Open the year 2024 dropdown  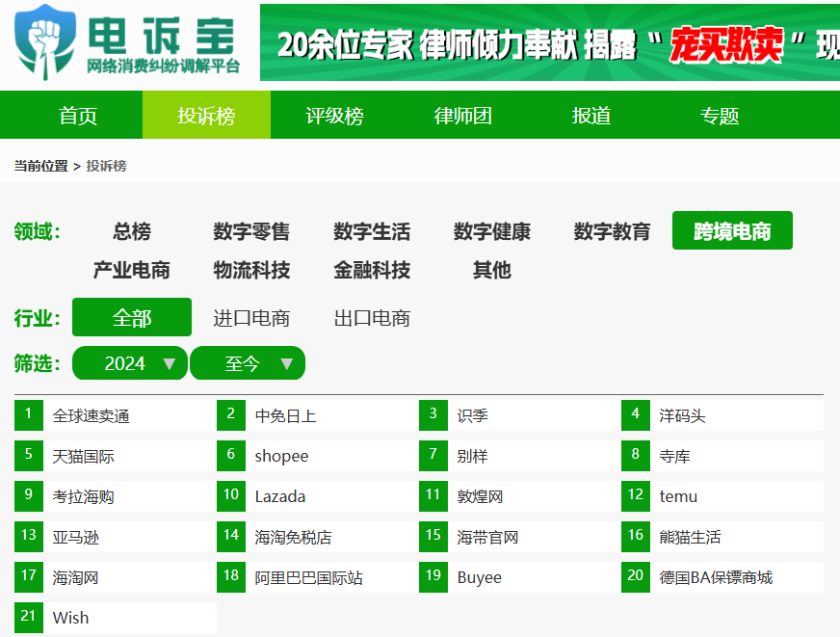130,363
